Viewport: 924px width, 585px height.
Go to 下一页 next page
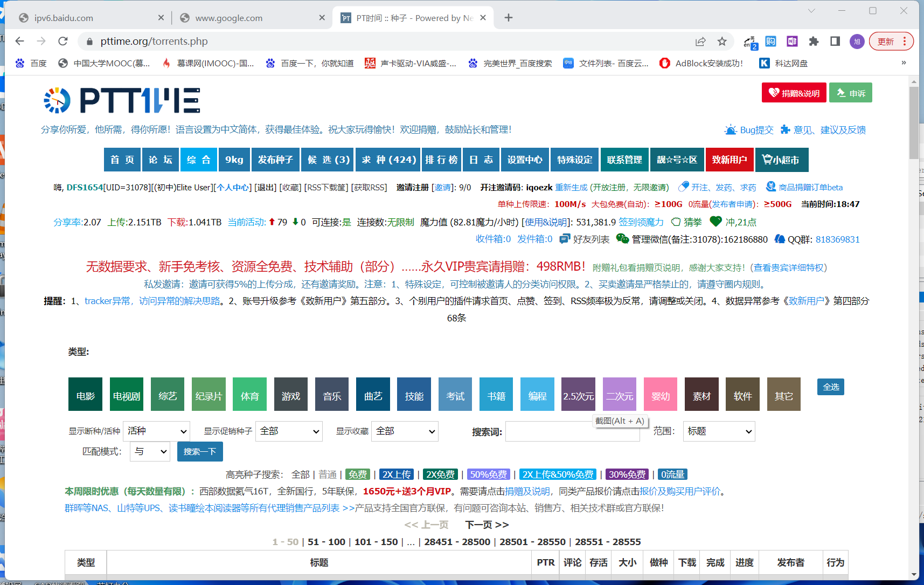(487, 525)
